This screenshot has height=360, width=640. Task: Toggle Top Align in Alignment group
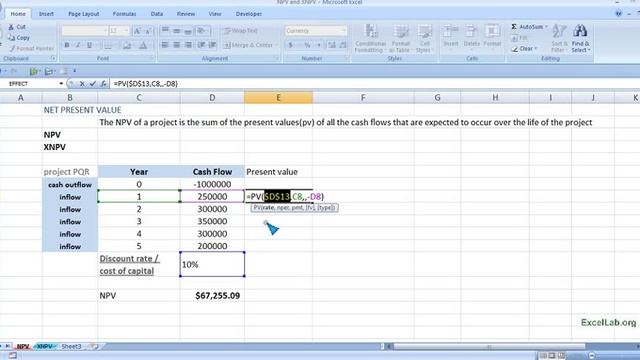165,31
